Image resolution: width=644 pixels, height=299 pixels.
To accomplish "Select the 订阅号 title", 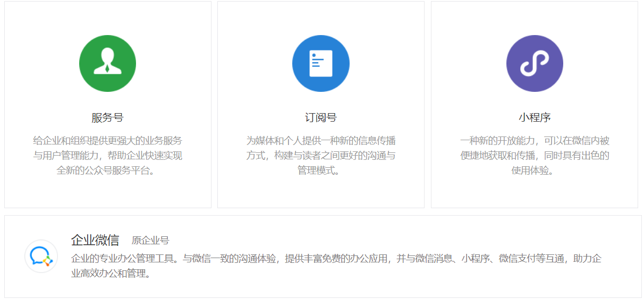I will [x=320, y=117].
